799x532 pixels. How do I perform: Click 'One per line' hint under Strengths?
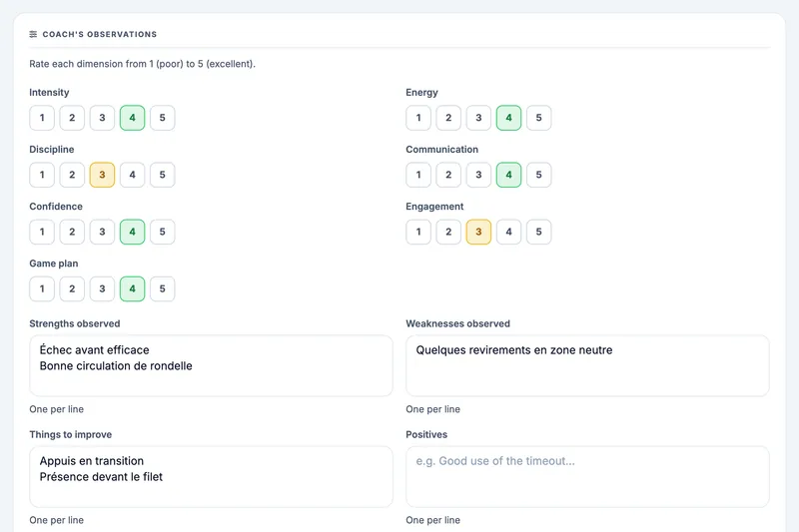coord(56,409)
